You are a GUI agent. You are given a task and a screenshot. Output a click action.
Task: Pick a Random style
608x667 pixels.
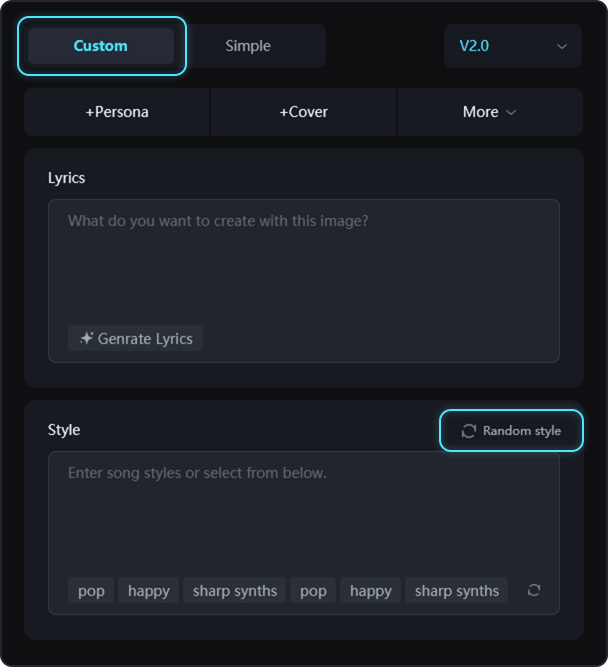[x=511, y=431]
